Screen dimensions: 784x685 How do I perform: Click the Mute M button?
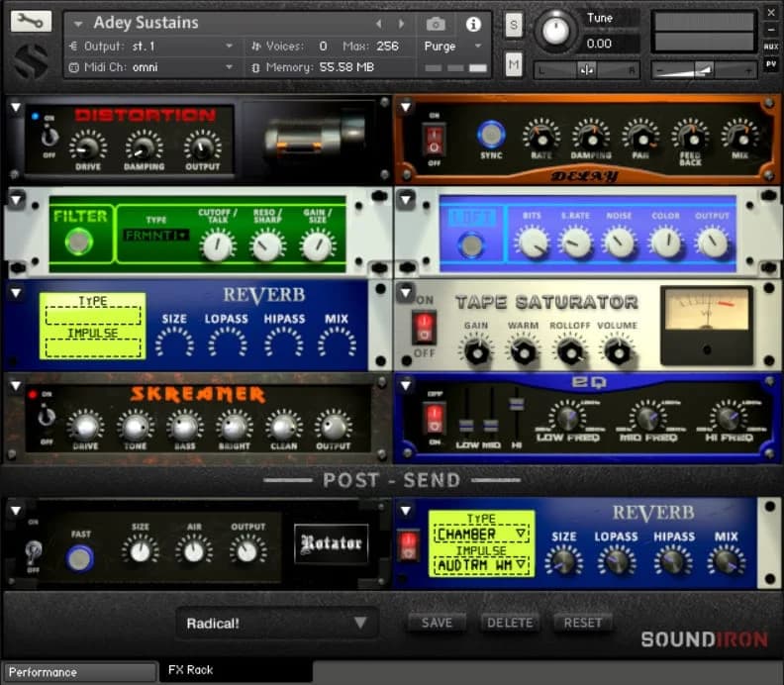tap(514, 65)
